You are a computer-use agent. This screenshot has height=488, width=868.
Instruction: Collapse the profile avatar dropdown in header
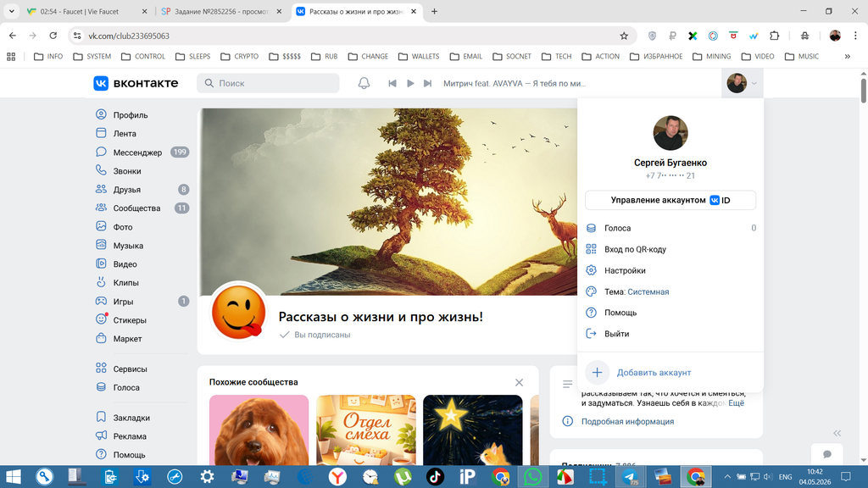tap(742, 83)
